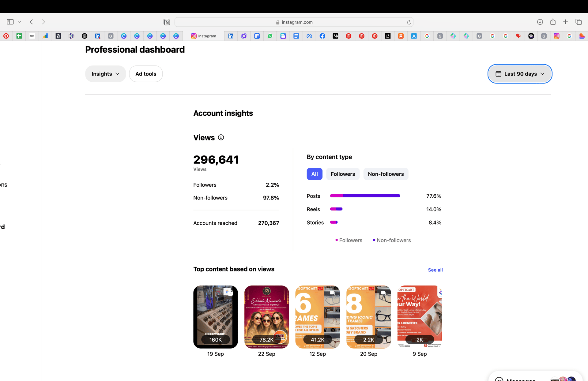Open the Last 90 days date dropdown
The height and width of the screenshot is (381, 588).
520,74
